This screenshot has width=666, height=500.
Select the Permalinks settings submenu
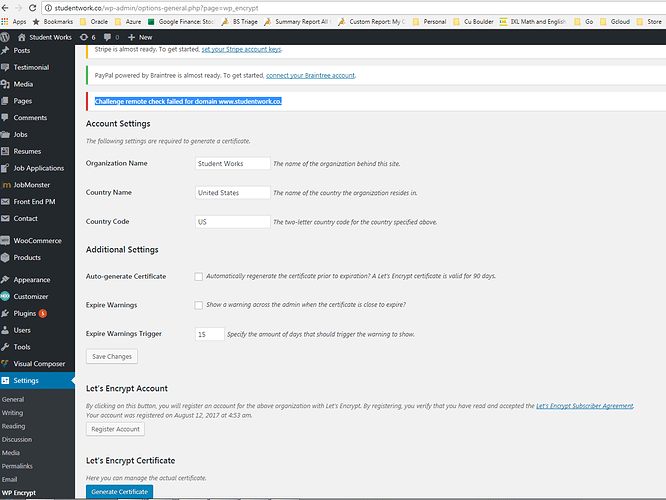[x=17, y=466]
